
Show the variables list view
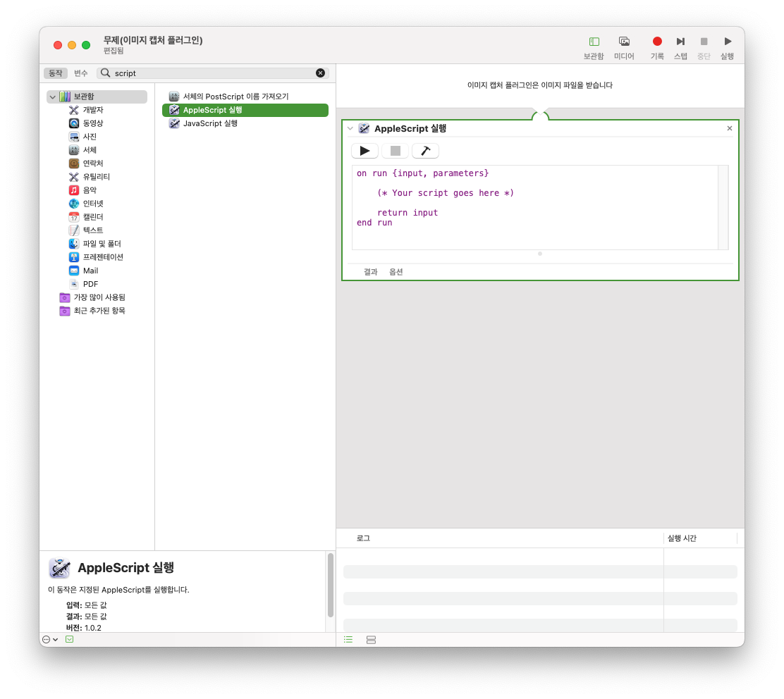point(371,640)
